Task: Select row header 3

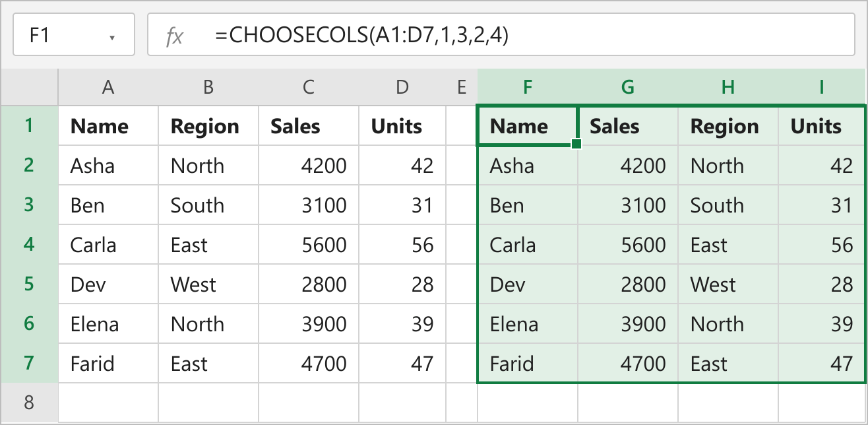Action: [x=29, y=205]
